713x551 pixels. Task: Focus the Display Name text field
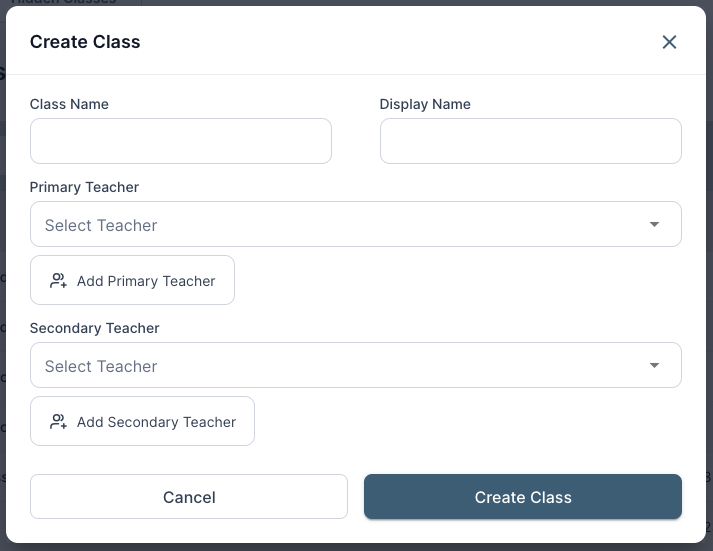pos(530,141)
